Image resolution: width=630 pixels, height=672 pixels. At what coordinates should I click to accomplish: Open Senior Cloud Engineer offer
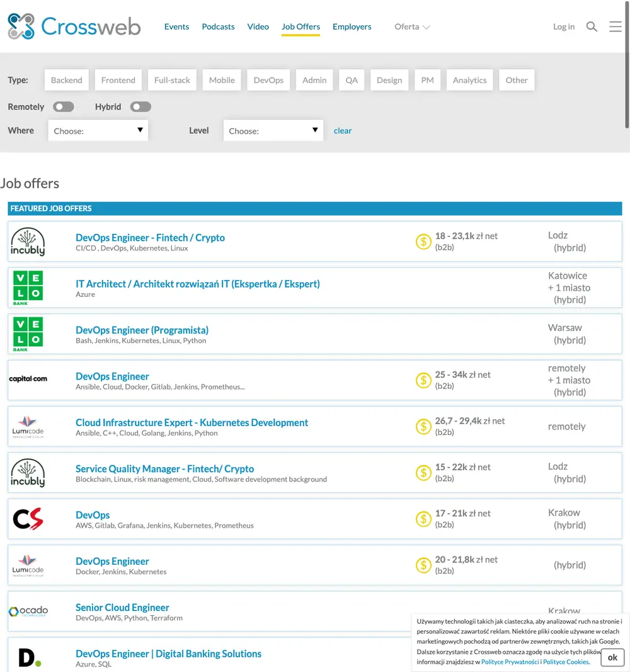pyautogui.click(x=122, y=607)
